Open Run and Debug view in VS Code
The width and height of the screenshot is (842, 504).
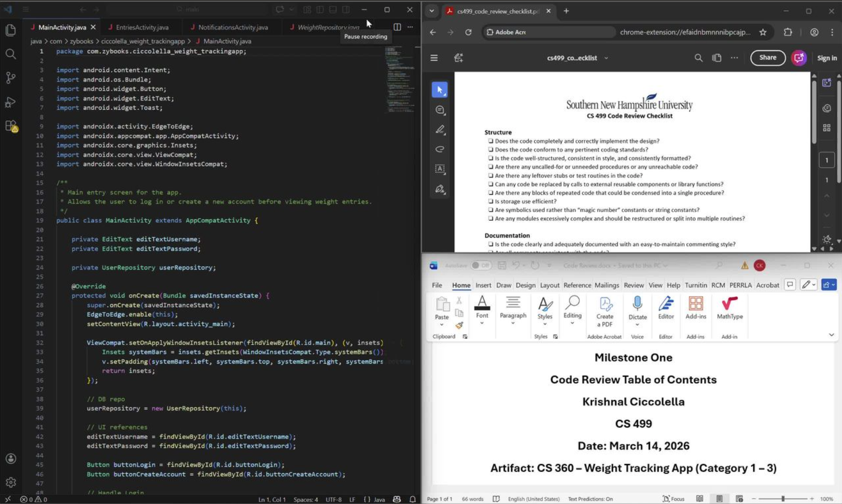11,102
